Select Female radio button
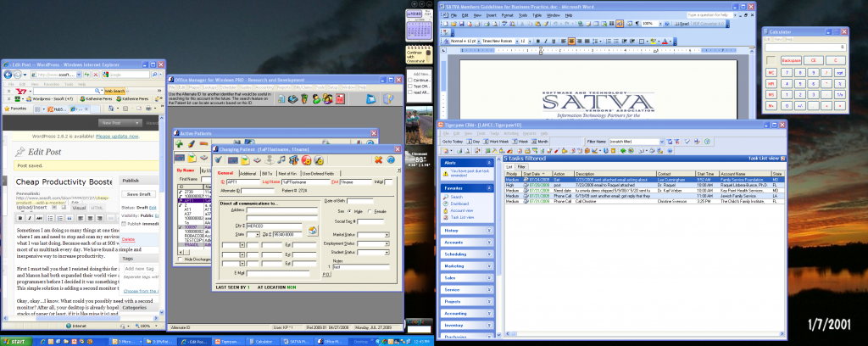Viewport: 868px width, 346px height. coord(370,211)
